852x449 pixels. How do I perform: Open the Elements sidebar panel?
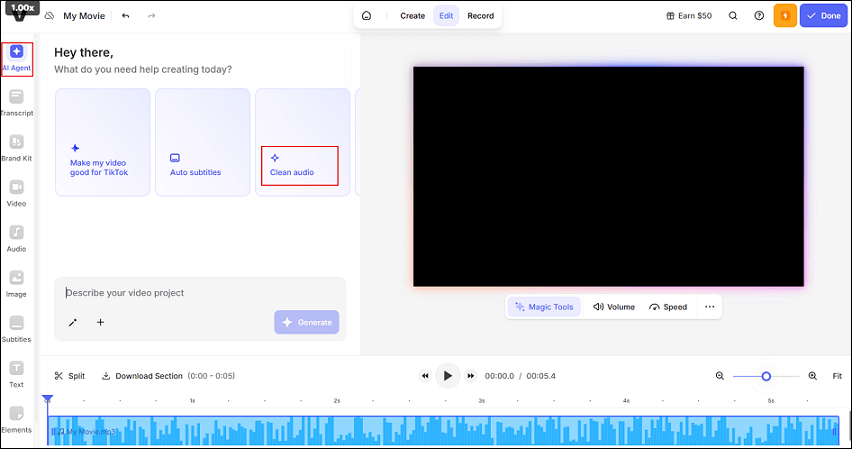(16, 420)
